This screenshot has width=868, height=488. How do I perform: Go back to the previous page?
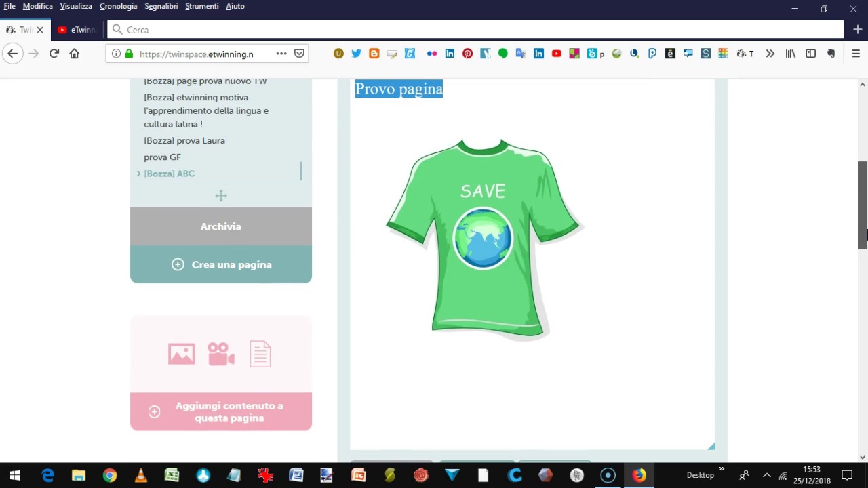click(x=12, y=54)
